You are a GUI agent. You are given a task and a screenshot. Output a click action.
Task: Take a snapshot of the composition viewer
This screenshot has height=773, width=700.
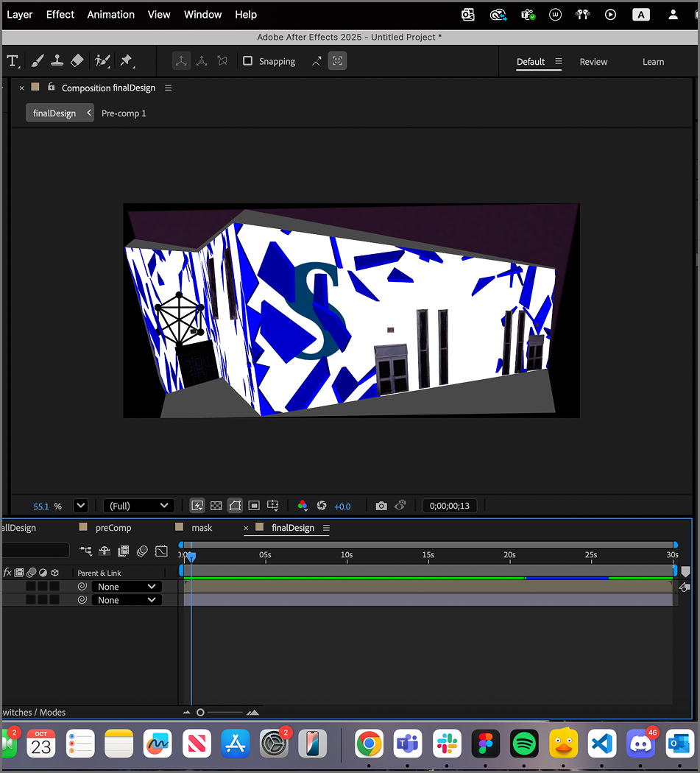[381, 506]
